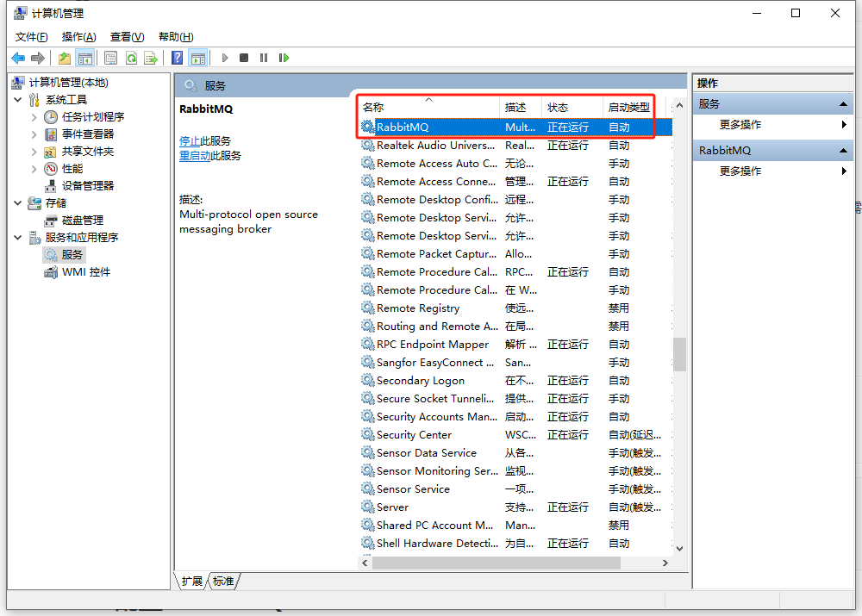Image resolution: width=862 pixels, height=616 pixels.
Task: Click the Back arrow toolbar icon
Action: point(18,58)
